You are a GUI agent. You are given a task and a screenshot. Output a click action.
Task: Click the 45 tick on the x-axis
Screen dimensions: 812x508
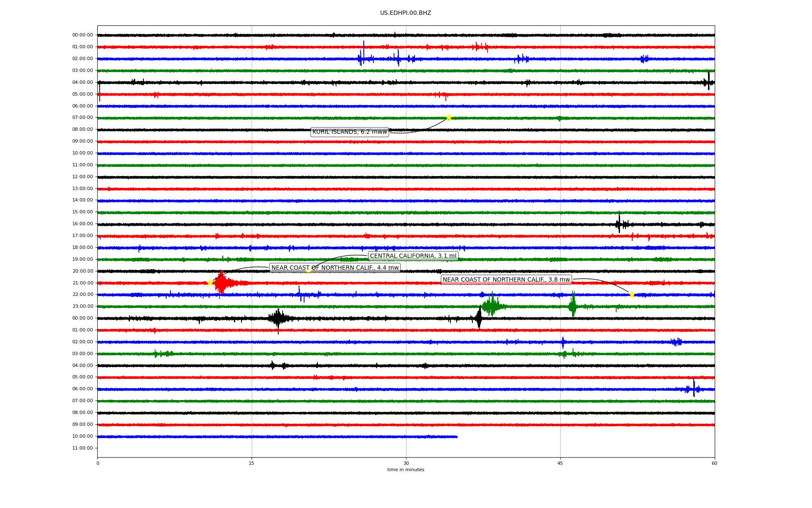tap(560, 463)
